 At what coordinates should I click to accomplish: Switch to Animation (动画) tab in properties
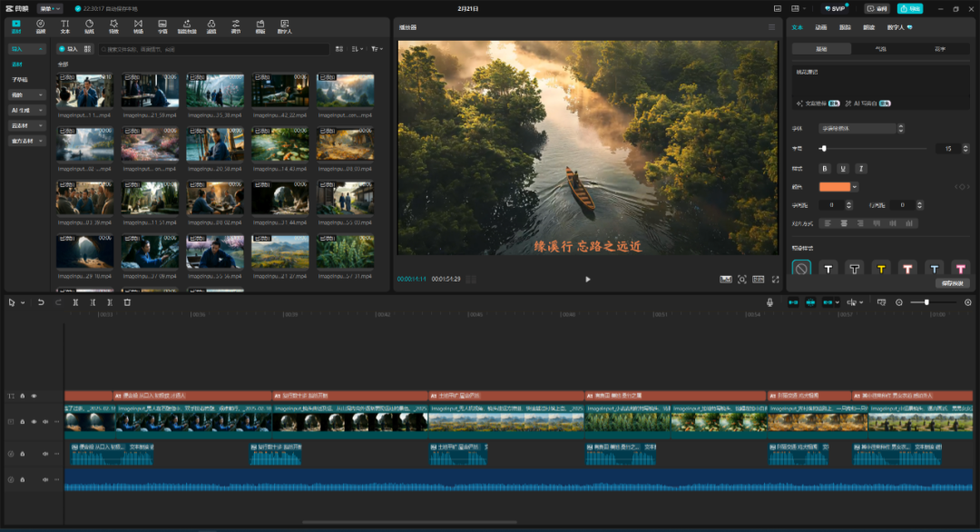coord(820,27)
